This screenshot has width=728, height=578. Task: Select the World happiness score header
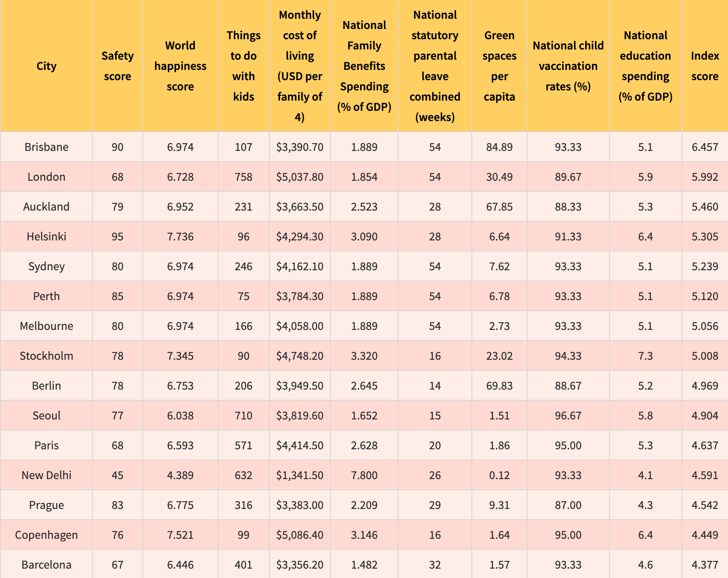[x=180, y=66]
